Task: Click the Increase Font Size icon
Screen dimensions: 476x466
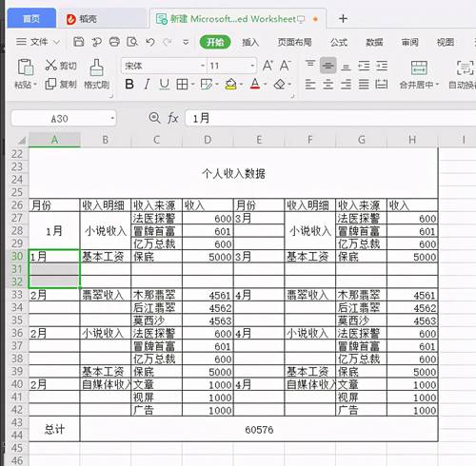Action: [268, 66]
